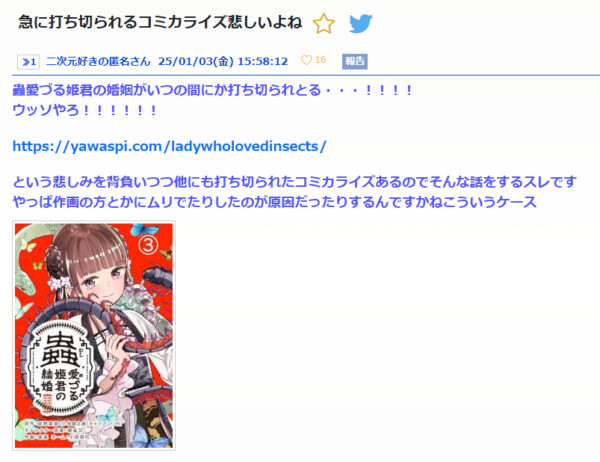Click the thread title 急に打ち切られるコミカライズ悲しいよね
The image size is (600, 462).
coord(160,22)
